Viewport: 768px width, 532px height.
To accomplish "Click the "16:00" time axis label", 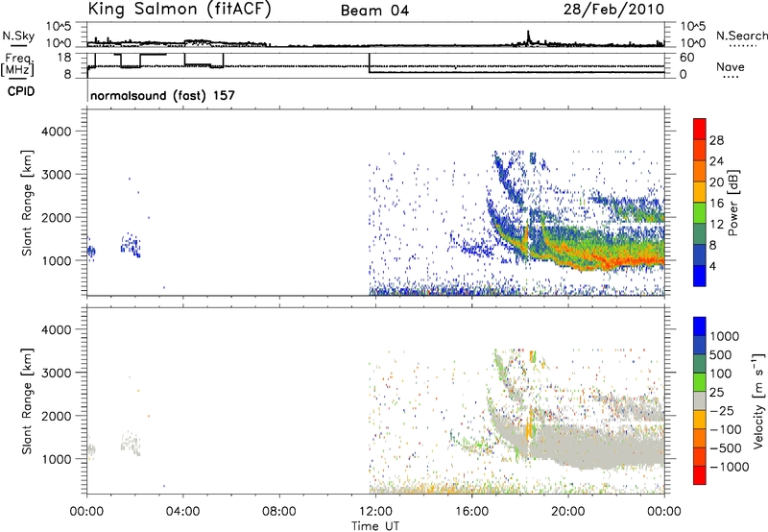I will tap(471, 511).
